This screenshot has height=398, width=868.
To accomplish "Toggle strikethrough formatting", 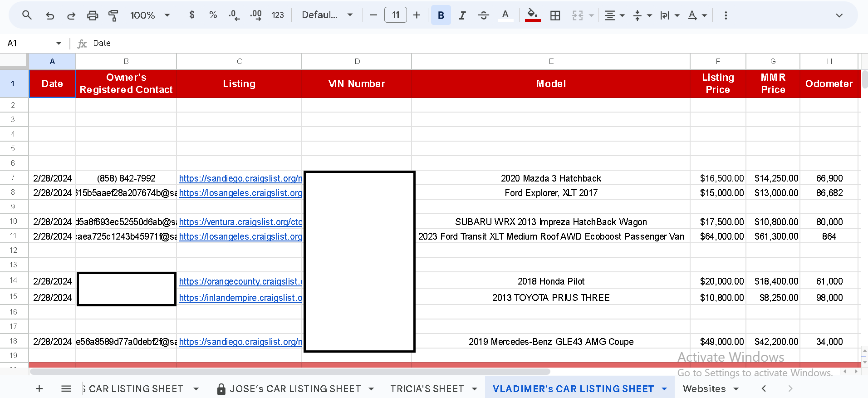I will coord(484,15).
